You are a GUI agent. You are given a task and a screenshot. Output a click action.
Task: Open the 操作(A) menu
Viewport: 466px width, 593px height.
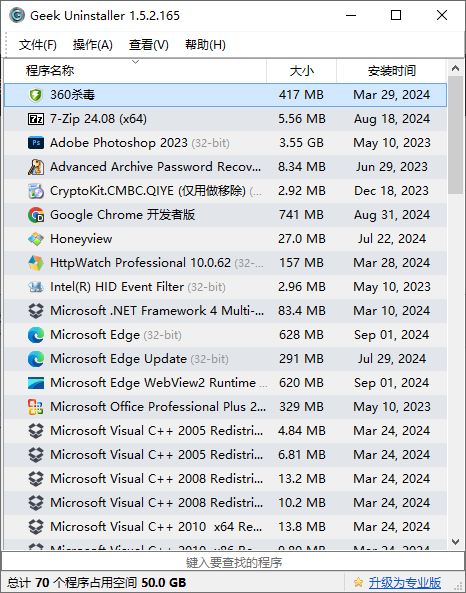coord(93,45)
